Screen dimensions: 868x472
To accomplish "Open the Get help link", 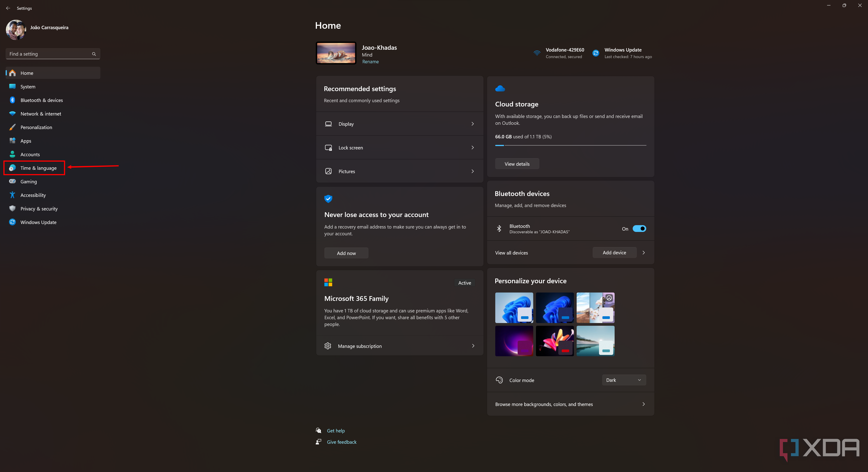I will coord(336,431).
